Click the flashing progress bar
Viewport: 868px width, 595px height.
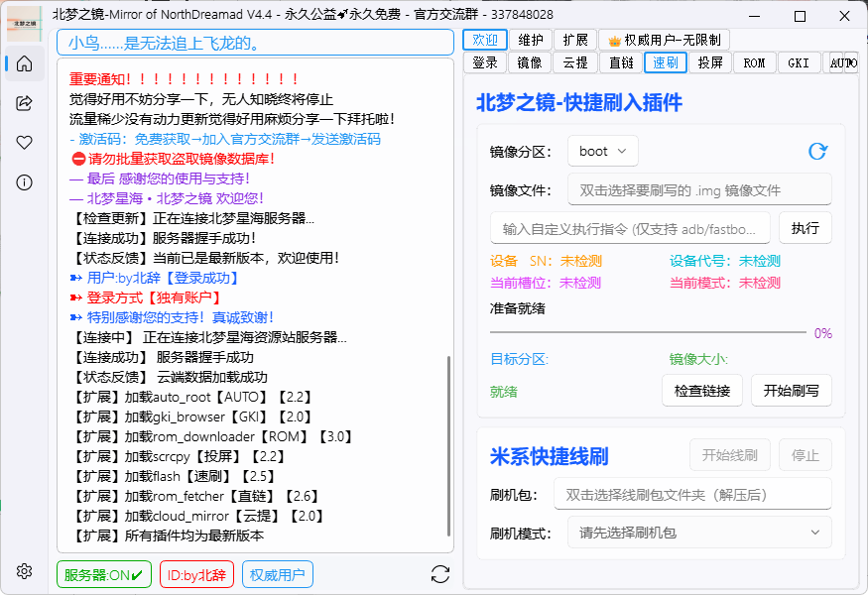click(648, 333)
